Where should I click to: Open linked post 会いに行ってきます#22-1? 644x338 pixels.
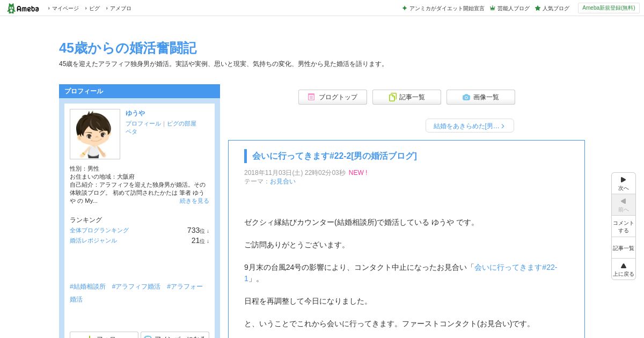(401, 273)
